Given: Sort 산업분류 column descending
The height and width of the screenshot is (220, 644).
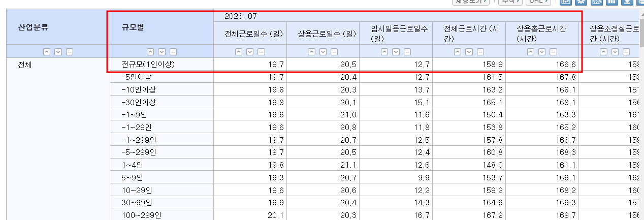Looking at the screenshot, I should point(58,51).
